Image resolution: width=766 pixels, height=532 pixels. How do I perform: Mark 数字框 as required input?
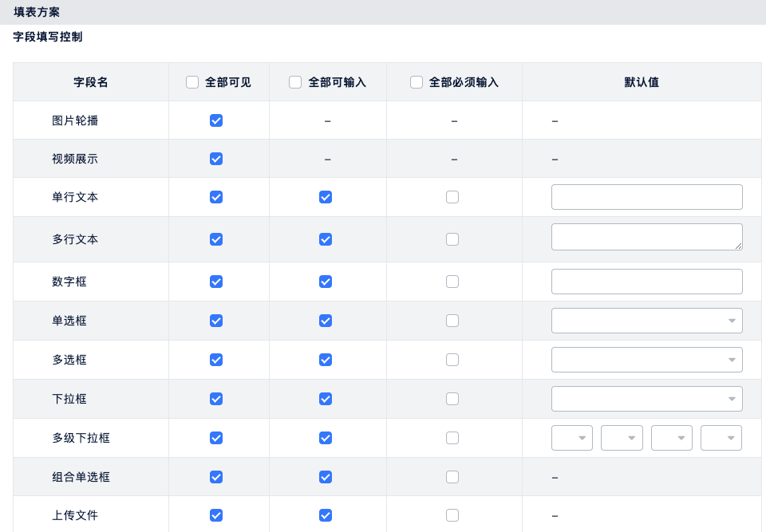pyautogui.click(x=452, y=282)
